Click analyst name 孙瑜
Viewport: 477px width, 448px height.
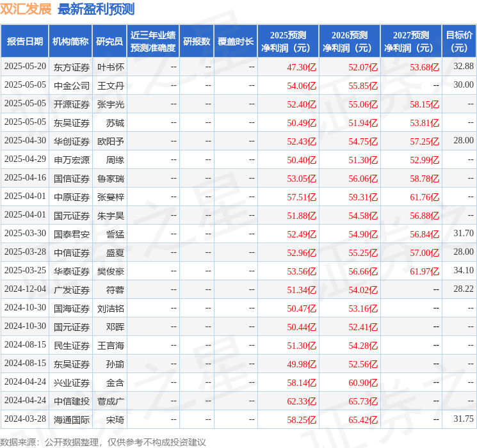(115, 364)
